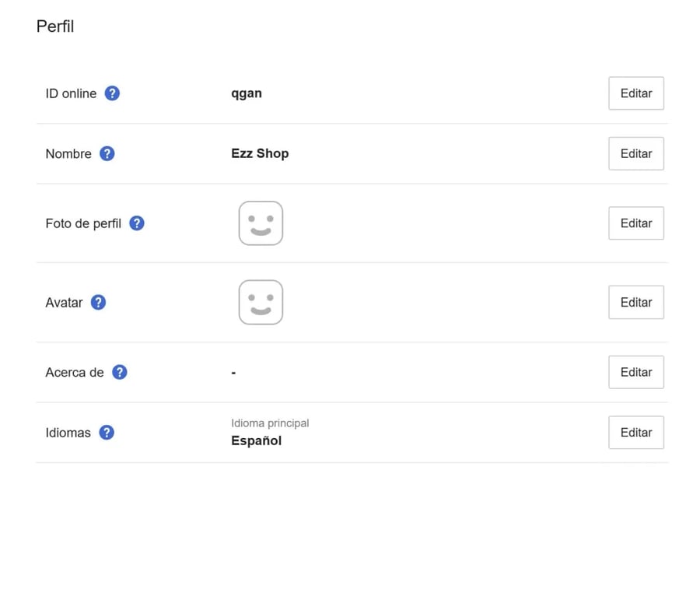Select the Idioma principal label
Image resolution: width=700 pixels, height=600 pixels.
(x=270, y=423)
